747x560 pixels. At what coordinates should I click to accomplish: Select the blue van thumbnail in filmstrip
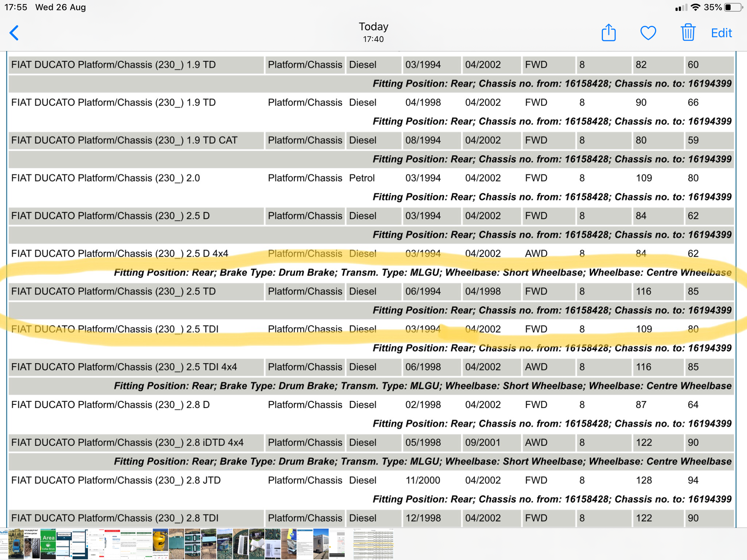(x=16, y=544)
